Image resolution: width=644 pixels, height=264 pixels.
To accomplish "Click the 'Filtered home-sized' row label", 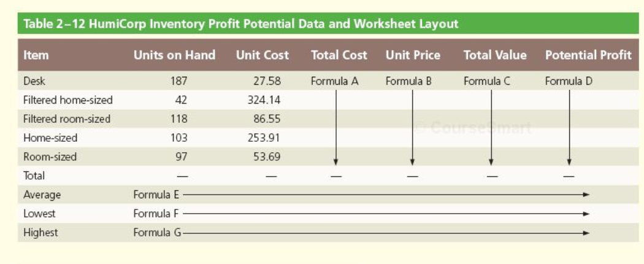I will coord(67,100).
